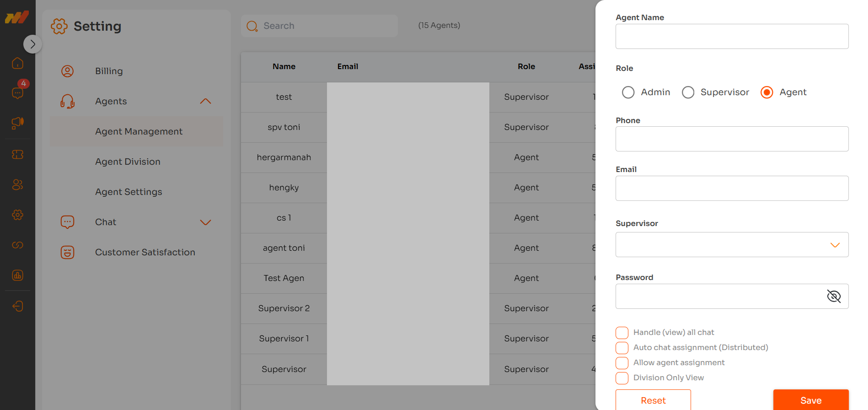Image resolution: width=868 pixels, height=410 pixels.
Task: Open chat inbox icon with 4 badge
Action: tap(17, 93)
